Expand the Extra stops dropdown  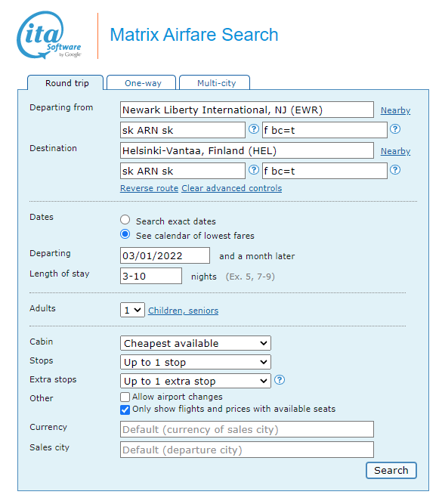point(196,382)
